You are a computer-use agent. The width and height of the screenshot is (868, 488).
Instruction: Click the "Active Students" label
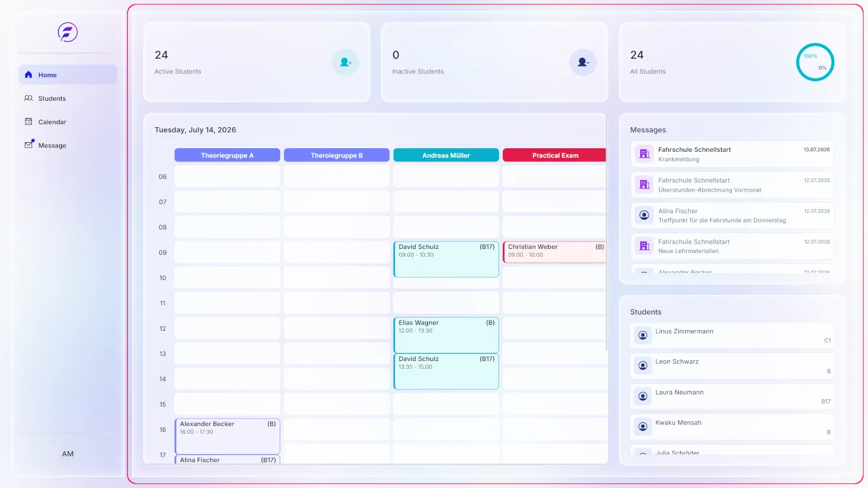[178, 72]
